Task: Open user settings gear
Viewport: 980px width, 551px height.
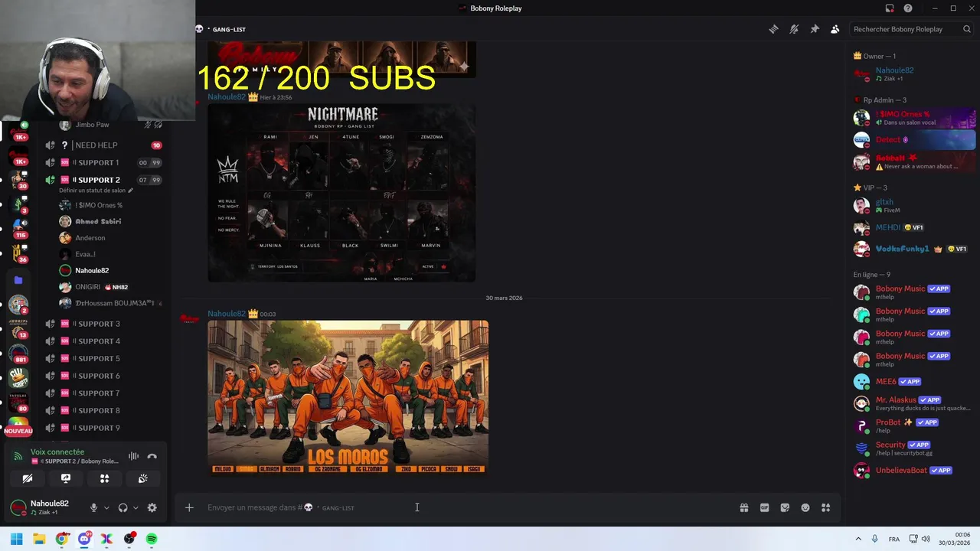Action: pos(152,507)
